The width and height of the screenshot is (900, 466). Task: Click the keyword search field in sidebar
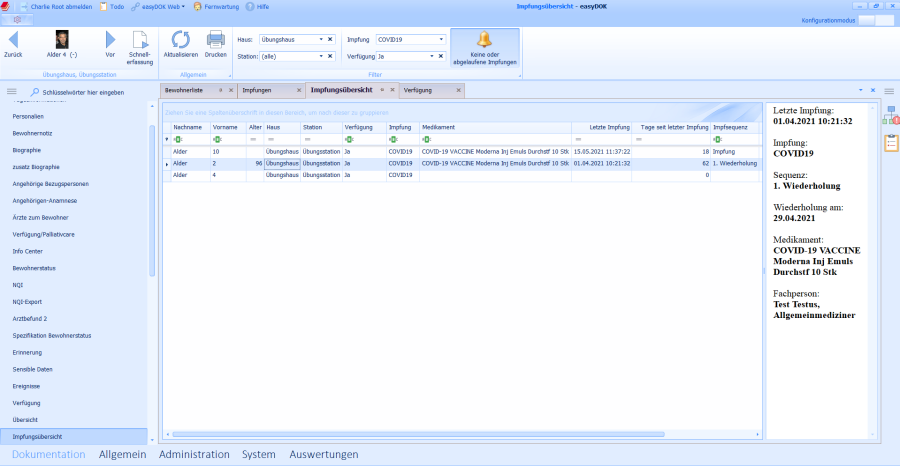click(x=84, y=92)
